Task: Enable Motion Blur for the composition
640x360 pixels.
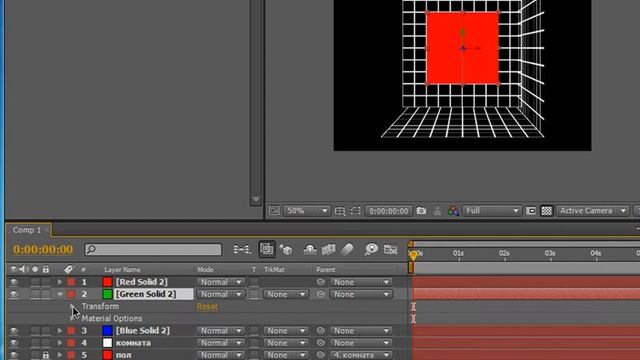Action: [347, 249]
